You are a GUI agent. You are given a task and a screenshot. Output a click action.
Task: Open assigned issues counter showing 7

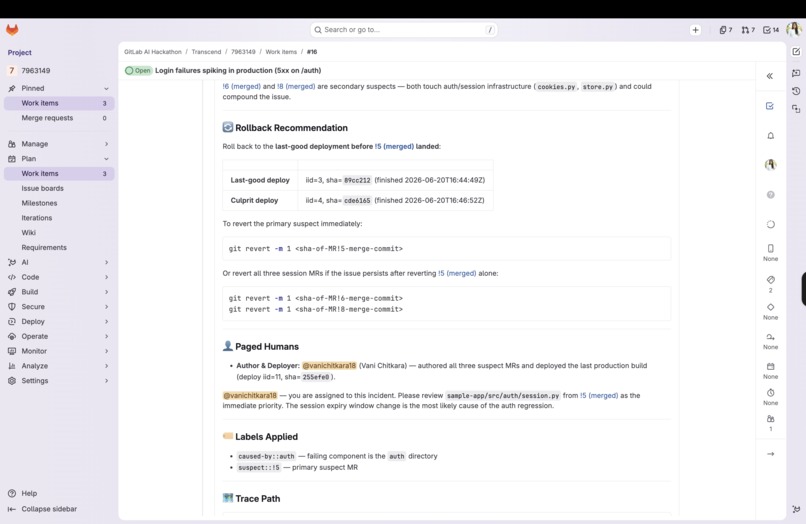(726, 30)
